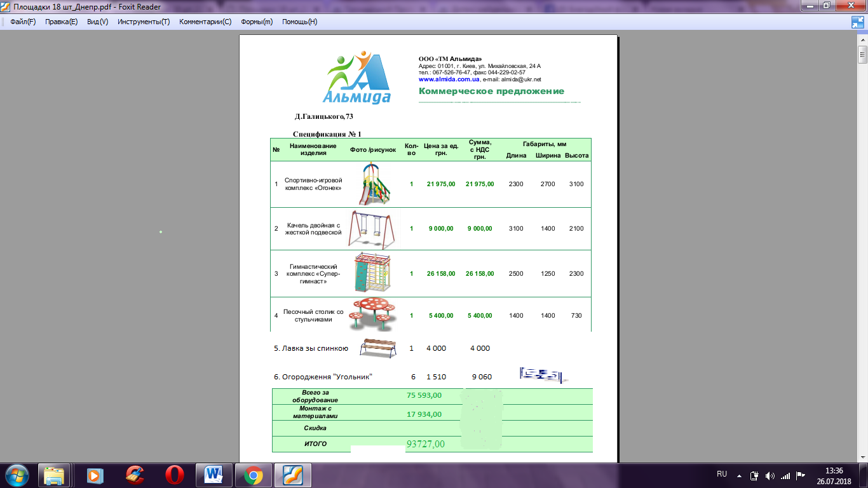This screenshot has width=868, height=488.
Task: Launch Windows Media Player from the taskbar
Action: coord(94,475)
